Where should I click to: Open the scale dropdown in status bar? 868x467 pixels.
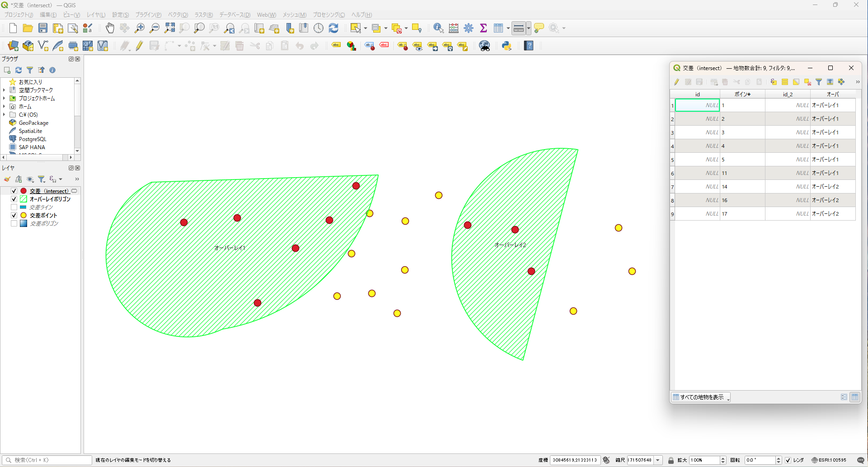[658, 460]
